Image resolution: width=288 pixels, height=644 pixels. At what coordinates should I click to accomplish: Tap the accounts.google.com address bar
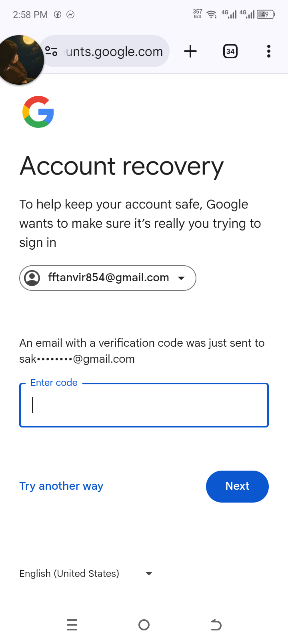coord(114,52)
